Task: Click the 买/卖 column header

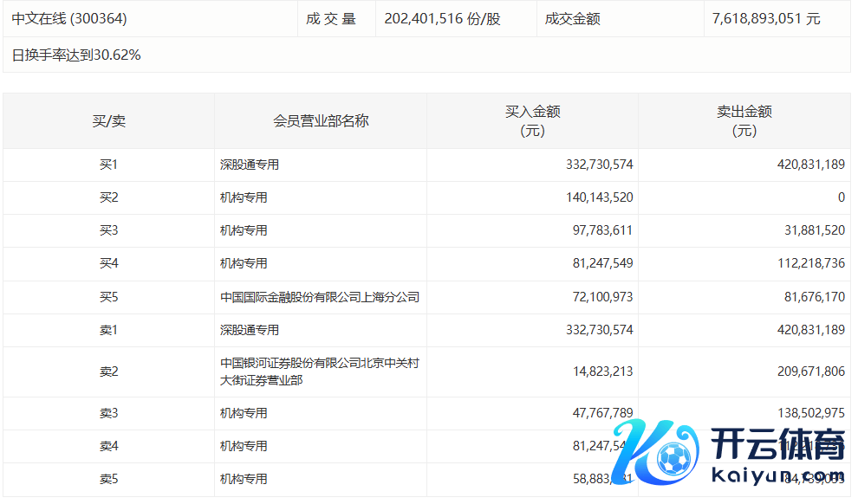Action: pyautogui.click(x=108, y=121)
